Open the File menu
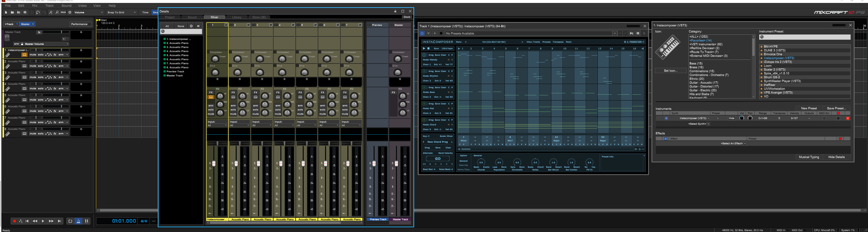Image resolution: width=868 pixels, height=232 pixels. 8,6
